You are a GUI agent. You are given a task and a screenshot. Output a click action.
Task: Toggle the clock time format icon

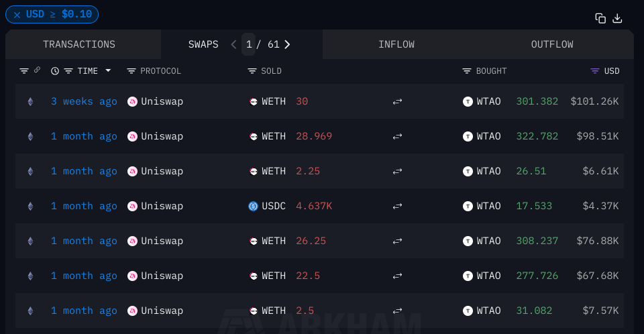click(55, 70)
